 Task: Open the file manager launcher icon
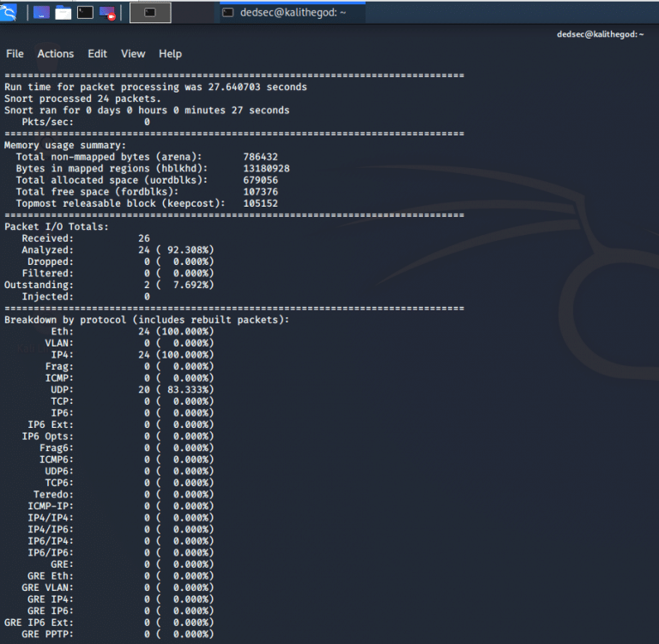(63, 13)
